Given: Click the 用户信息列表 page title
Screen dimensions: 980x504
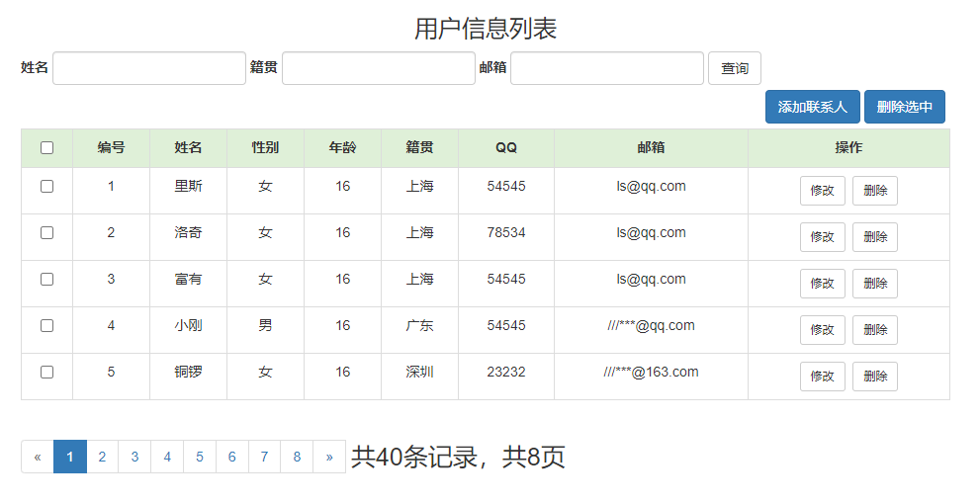Looking at the screenshot, I should click(x=486, y=29).
